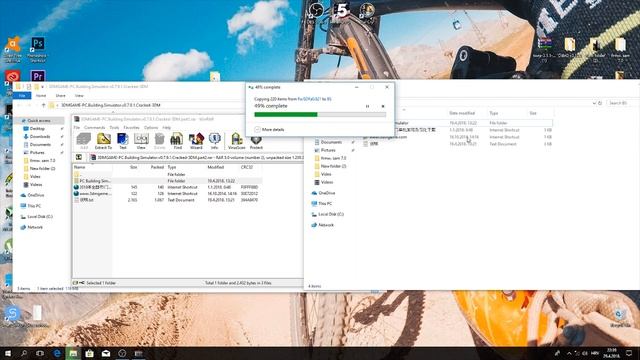
Task: Switch to Share tab in left Explorer
Action: pyautogui.click(x=60, y=96)
